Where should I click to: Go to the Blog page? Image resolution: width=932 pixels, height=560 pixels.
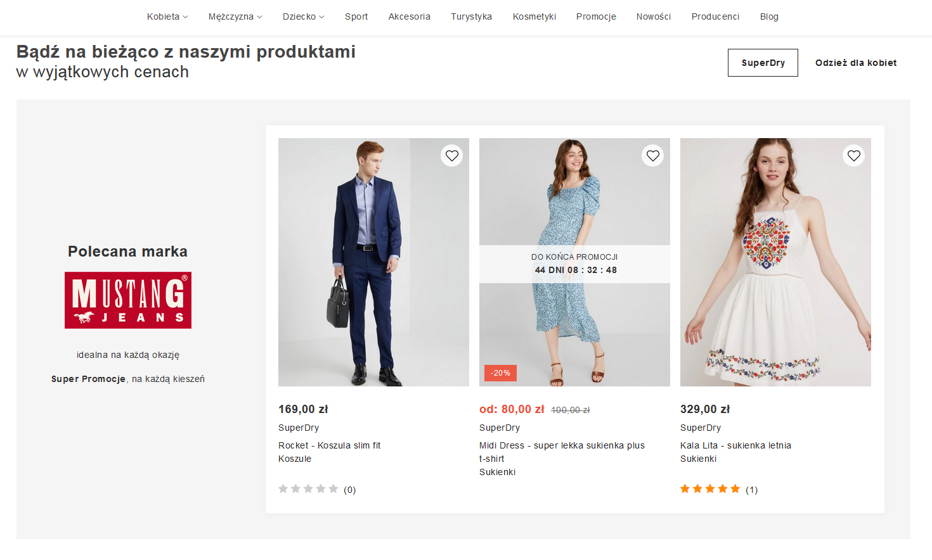769,16
